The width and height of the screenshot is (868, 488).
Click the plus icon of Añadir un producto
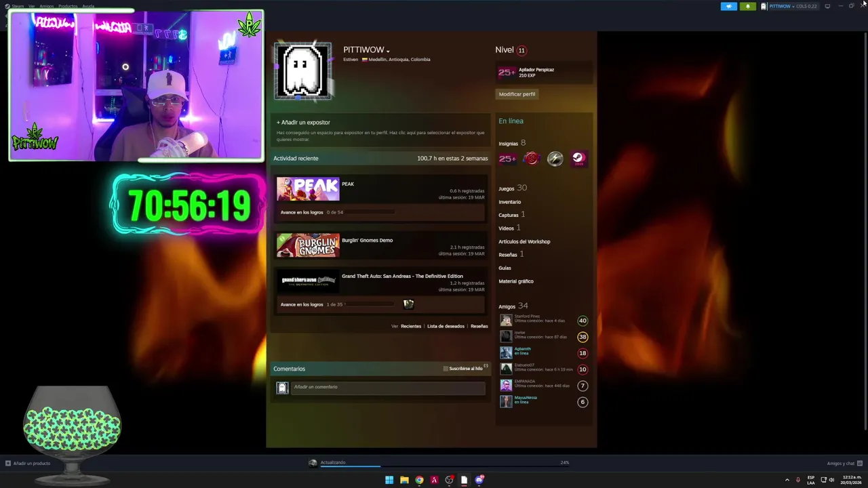coord(7,464)
